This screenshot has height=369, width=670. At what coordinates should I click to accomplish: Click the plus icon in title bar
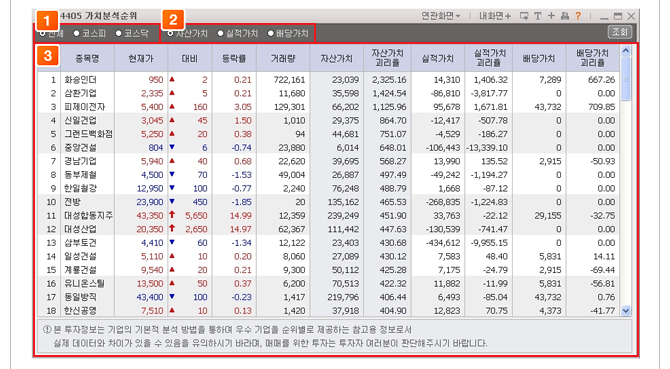pos(551,16)
